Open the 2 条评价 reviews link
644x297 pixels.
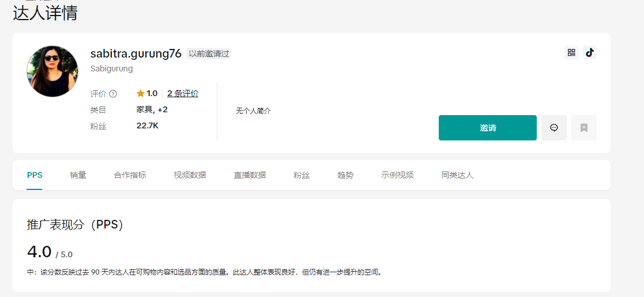coord(183,93)
